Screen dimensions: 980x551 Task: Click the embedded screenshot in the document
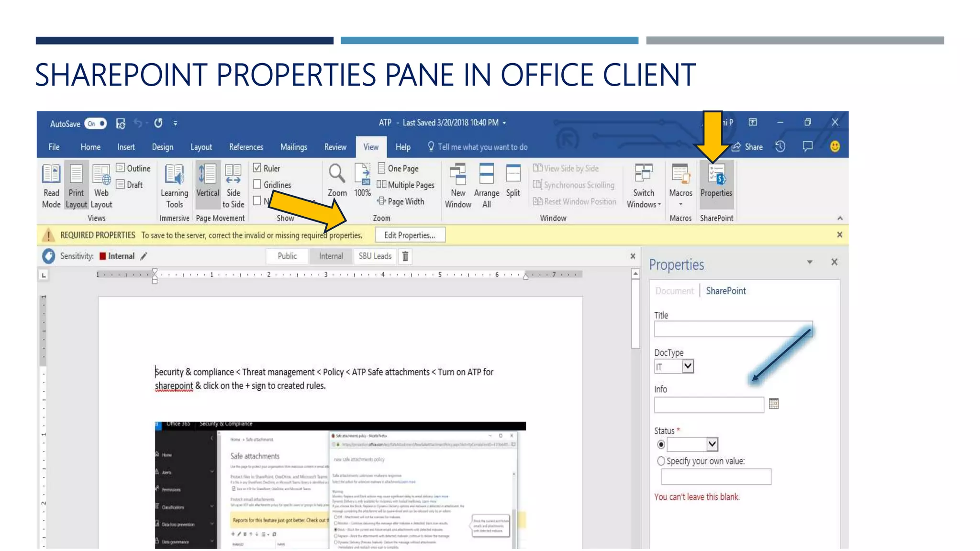pyautogui.click(x=340, y=485)
